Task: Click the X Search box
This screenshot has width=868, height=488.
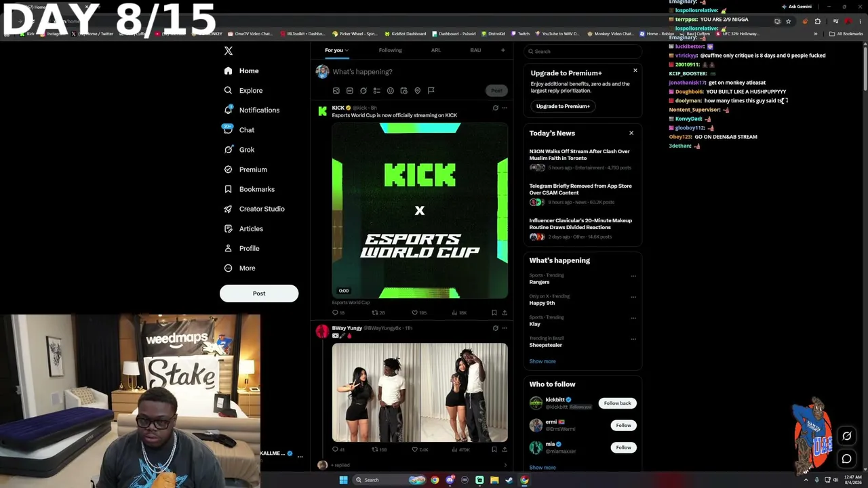Action: (583, 52)
